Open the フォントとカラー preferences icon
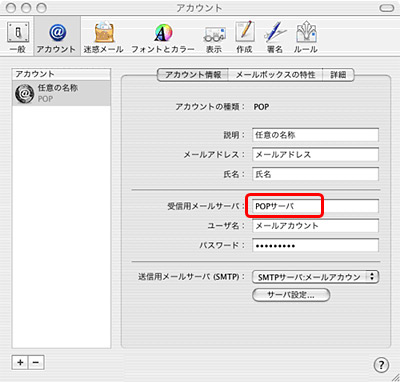 [163, 37]
